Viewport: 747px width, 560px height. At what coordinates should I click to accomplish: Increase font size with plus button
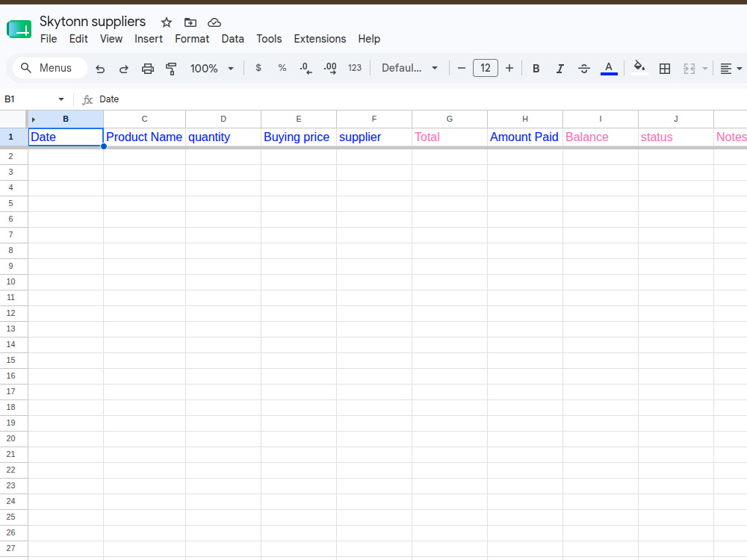click(509, 68)
